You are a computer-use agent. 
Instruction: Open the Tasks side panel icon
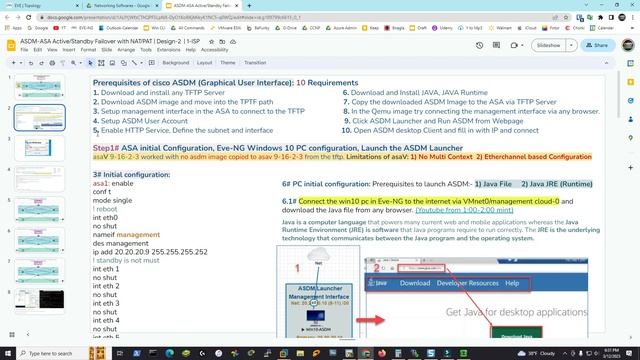[x=631, y=101]
